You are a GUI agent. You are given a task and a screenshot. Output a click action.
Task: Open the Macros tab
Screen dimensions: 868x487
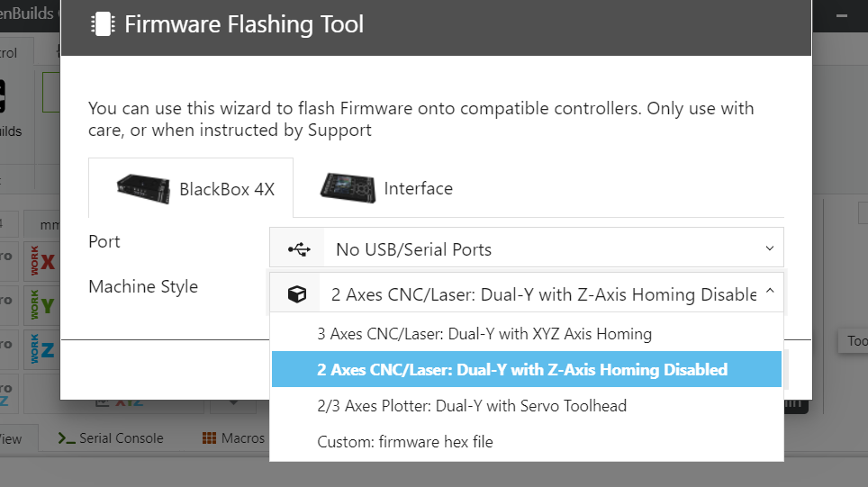pos(233,438)
